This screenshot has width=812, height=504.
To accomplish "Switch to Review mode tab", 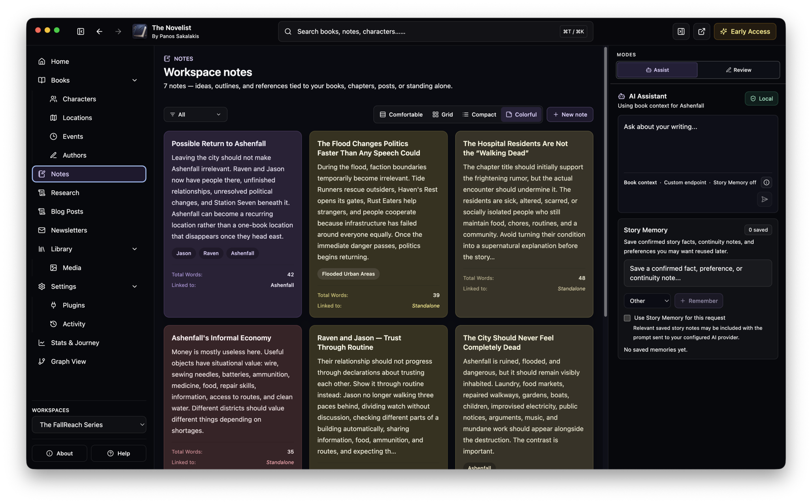I will (x=738, y=70).
